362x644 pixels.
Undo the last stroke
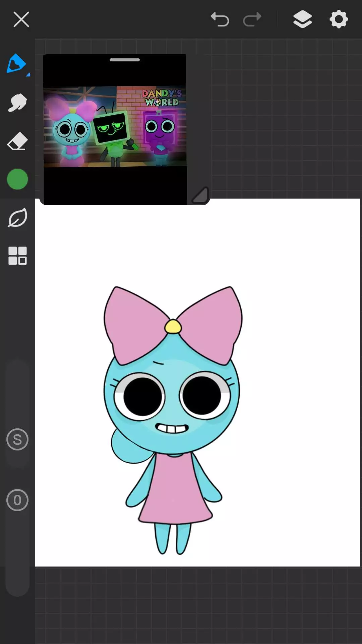(220, 19)
